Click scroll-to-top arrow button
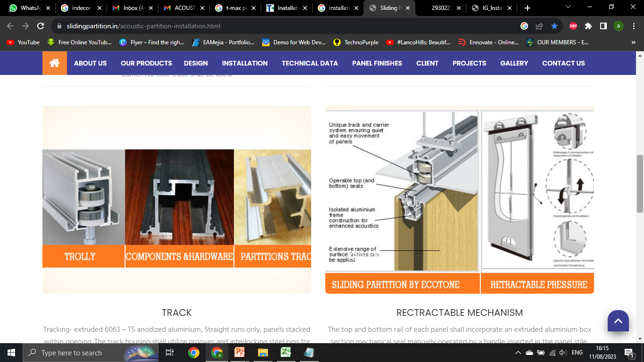The height and width of the screenshot is (362, 644). [618, 321]
